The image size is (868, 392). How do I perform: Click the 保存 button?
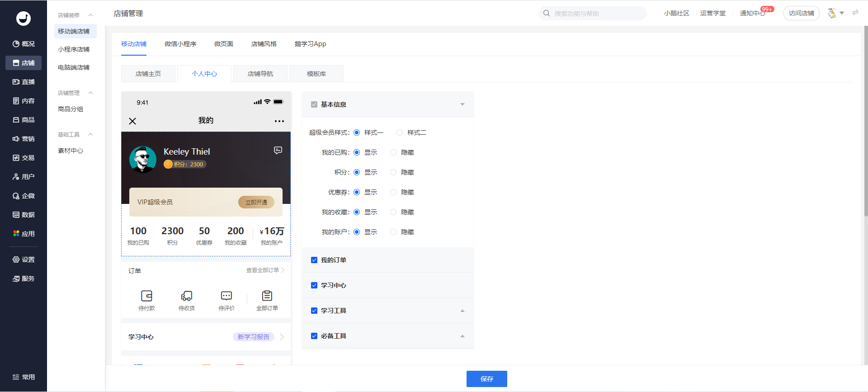coord(486,379)
